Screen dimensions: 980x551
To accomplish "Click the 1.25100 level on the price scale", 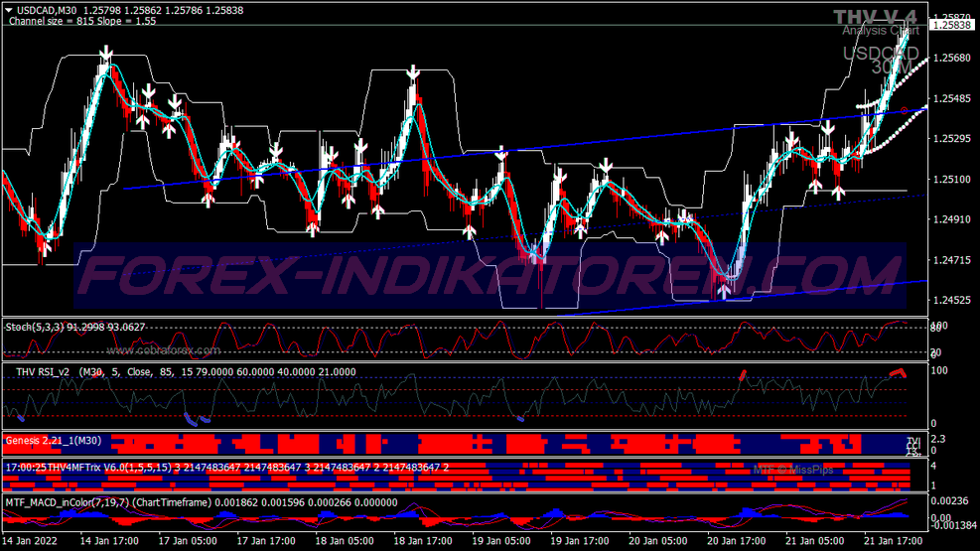I will tap(952, 180).
